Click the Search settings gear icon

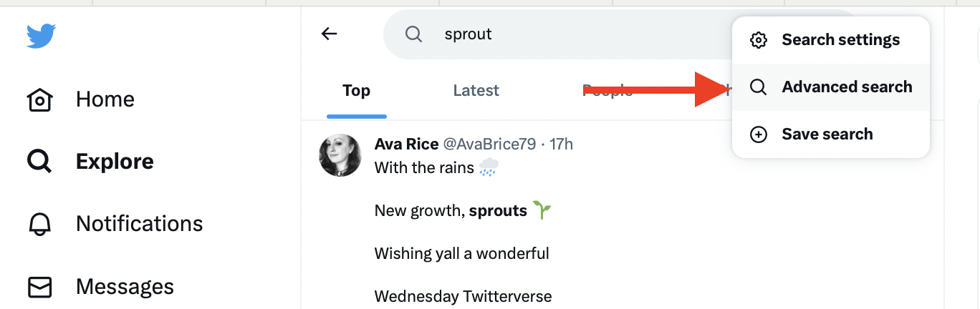[758, 40]
